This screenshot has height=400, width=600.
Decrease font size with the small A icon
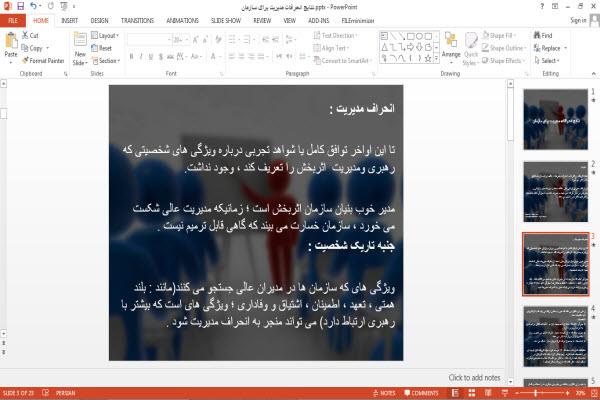pyautogui.click(x=205, y=39)
